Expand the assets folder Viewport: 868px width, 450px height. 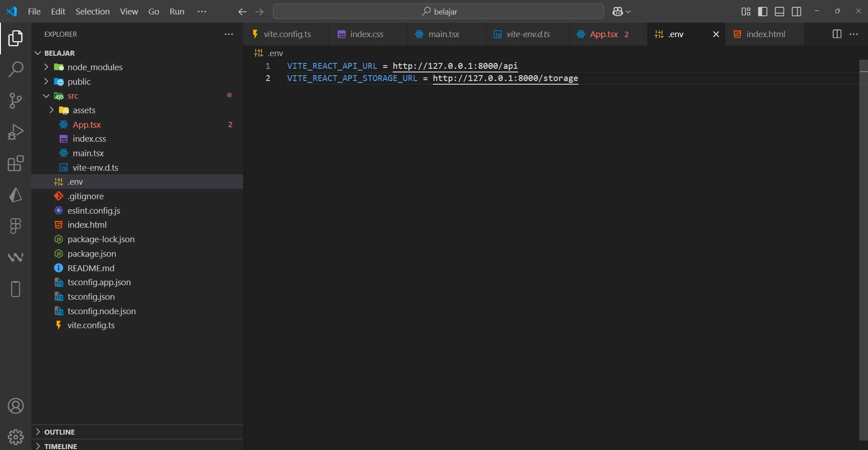tap(137, 110)
